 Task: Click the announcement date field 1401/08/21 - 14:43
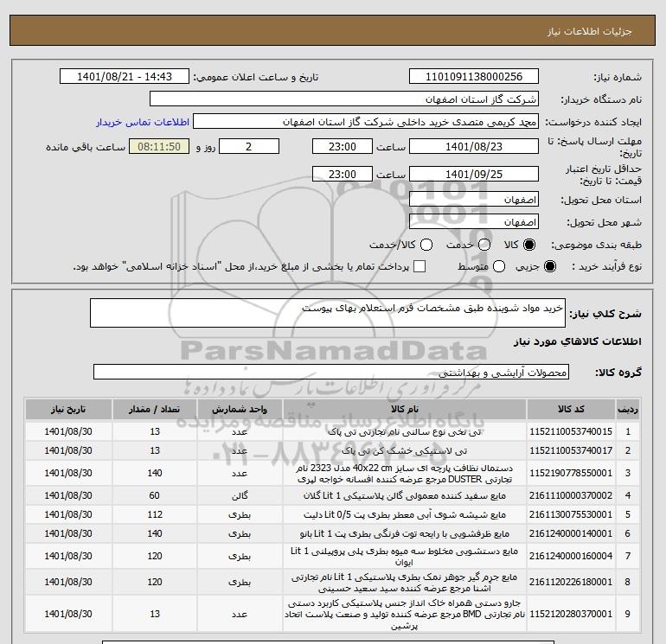pyautogui.click(x=124, y=76)
